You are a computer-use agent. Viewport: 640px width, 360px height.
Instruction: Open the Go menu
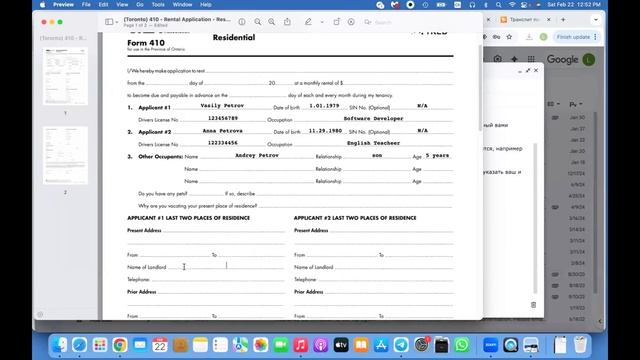[140, 5]
